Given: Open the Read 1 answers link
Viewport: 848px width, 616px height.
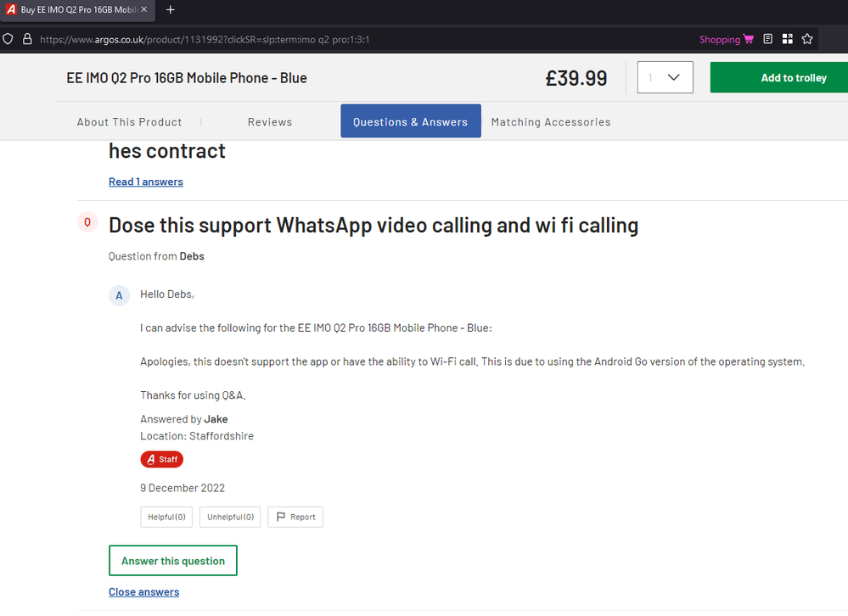Looking at the screenshot, I should [x=146, y=182].
